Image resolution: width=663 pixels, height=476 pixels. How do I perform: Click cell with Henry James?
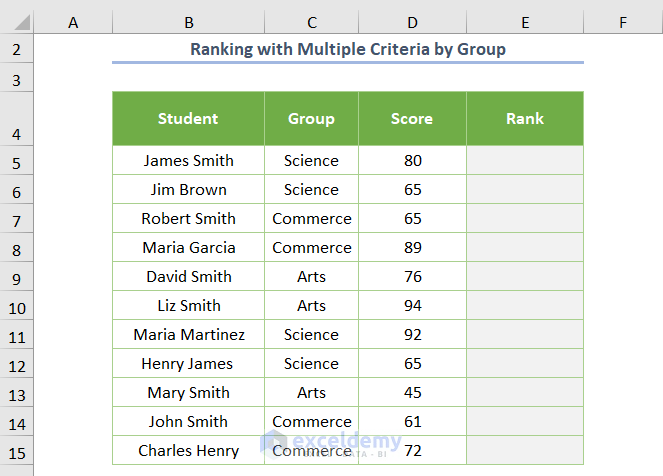[x=188, y=364]
